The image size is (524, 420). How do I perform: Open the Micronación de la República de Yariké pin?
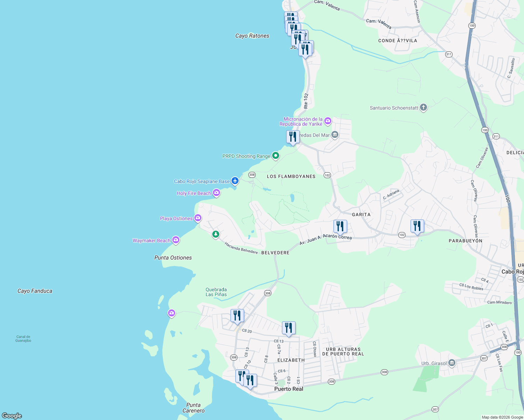(327, 120)
